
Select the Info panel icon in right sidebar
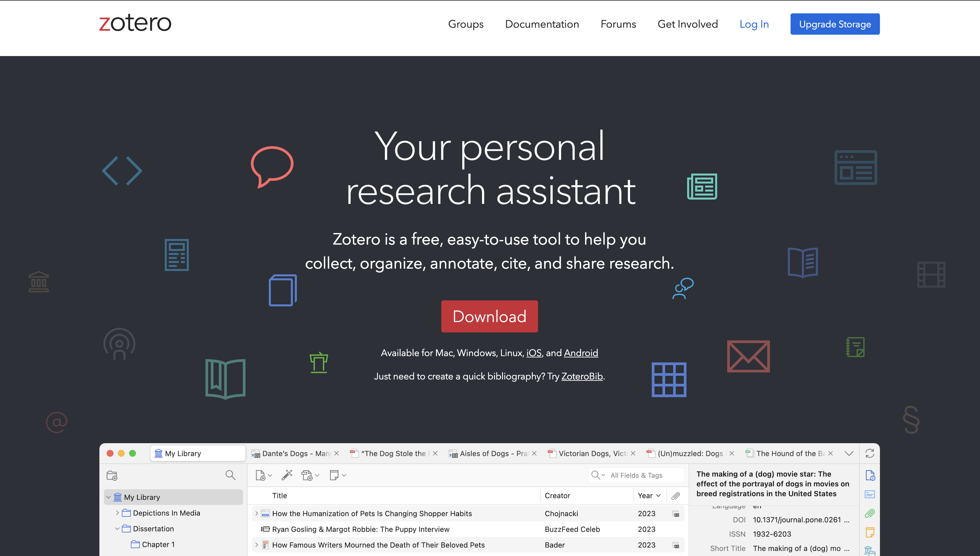pos(871,476)
